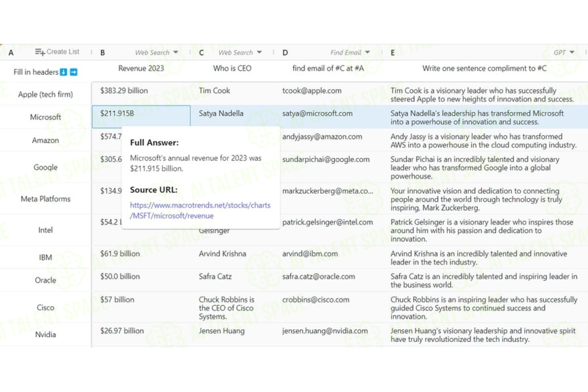The height and width of the screenshot is (392, 588).
Task: Click the Arvind Krishna CEO cell
Action: point(232,257)
